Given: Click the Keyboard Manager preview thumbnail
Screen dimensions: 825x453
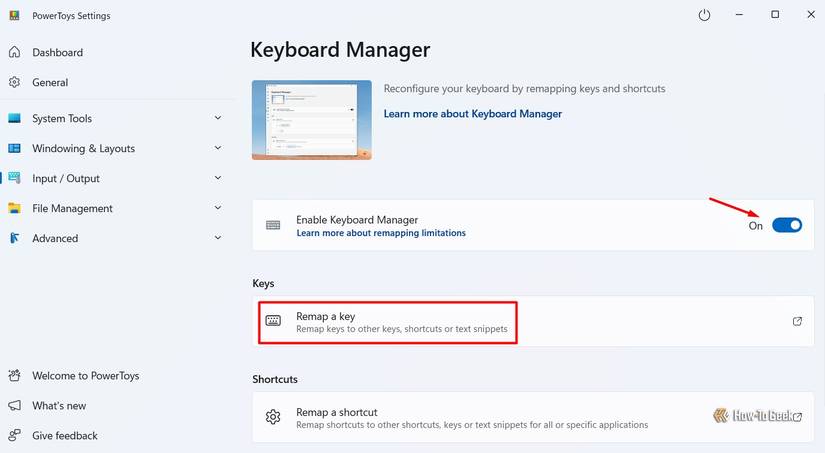Looking at the screenshot, I should point(311,120).
